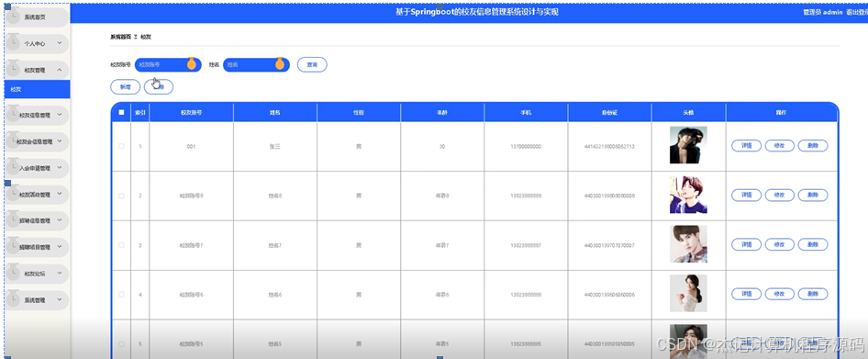Toggle the select-all checkbox in table header
Screen dimensions: 868x359
click(x=121, y=112)
